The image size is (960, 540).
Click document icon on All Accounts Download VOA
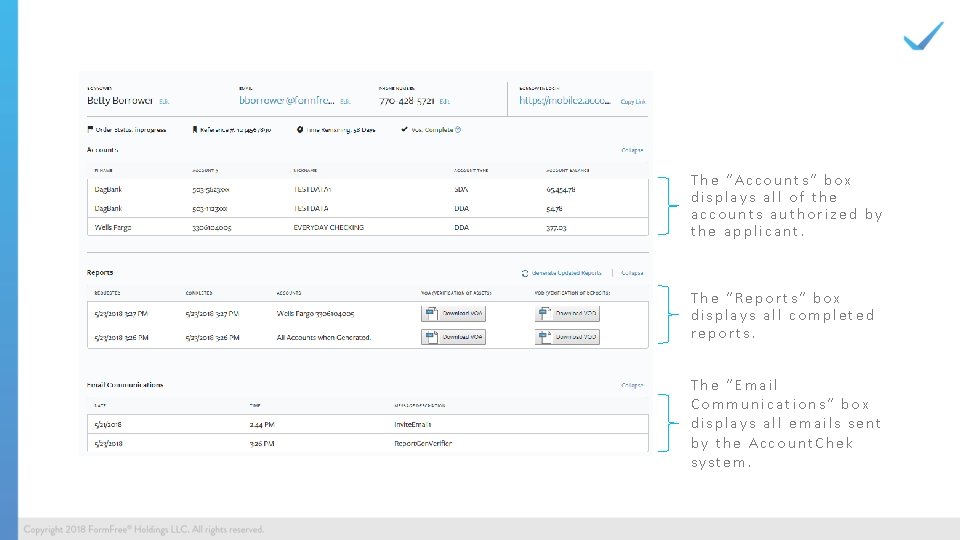click(432, 337)
